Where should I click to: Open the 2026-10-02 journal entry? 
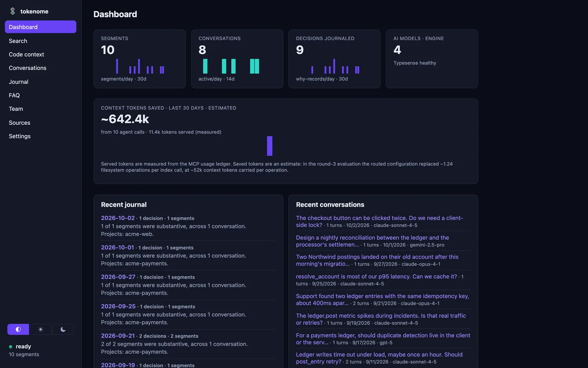click(118, 218)
